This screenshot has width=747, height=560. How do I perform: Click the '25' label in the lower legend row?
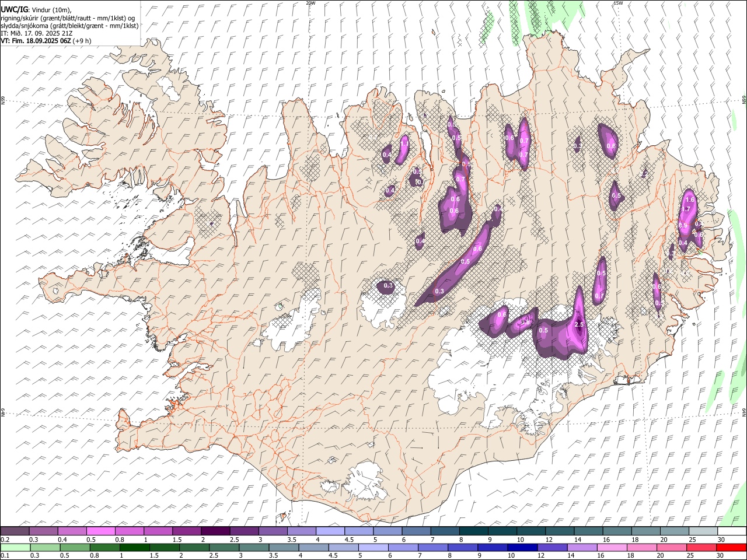[690, 555]
